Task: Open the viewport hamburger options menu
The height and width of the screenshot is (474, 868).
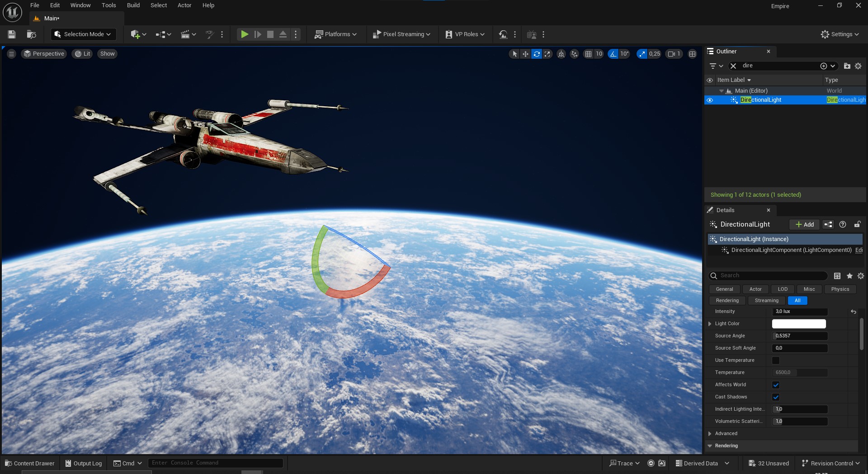Action: pyautogui.click(x=12, y=54)
